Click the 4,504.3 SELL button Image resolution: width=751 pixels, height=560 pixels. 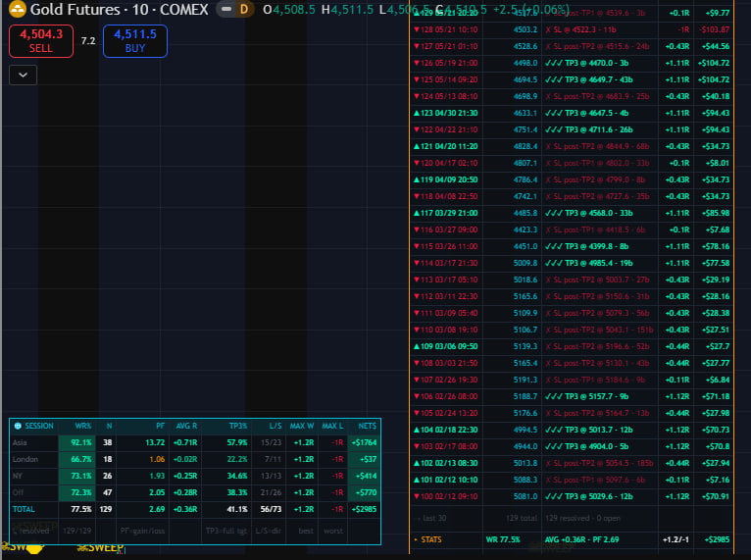[41, 41]
